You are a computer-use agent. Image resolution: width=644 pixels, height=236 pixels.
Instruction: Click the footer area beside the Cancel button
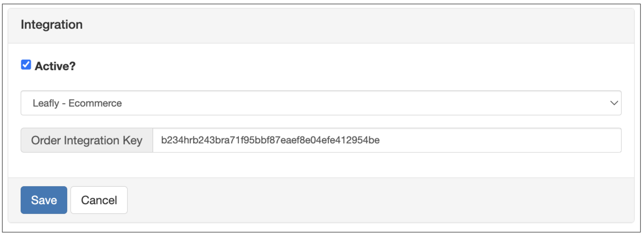pyautogui.click(x=361, y=200)
